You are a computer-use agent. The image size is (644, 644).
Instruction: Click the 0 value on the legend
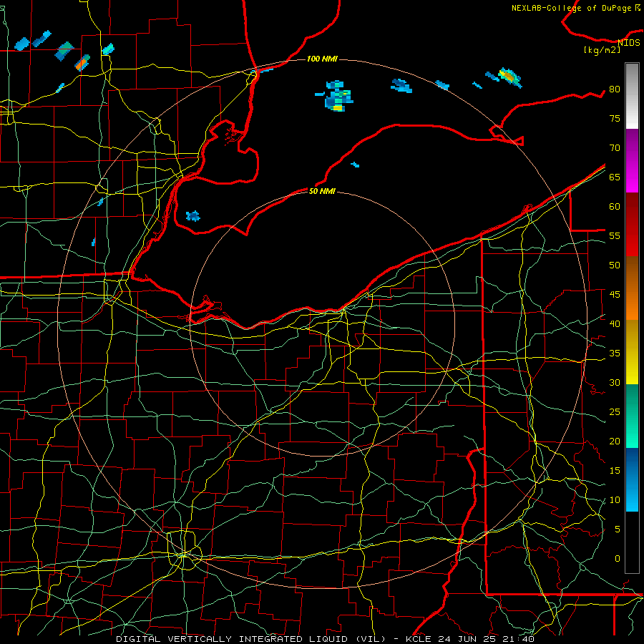pyautogui.click(x=618, y=559)
